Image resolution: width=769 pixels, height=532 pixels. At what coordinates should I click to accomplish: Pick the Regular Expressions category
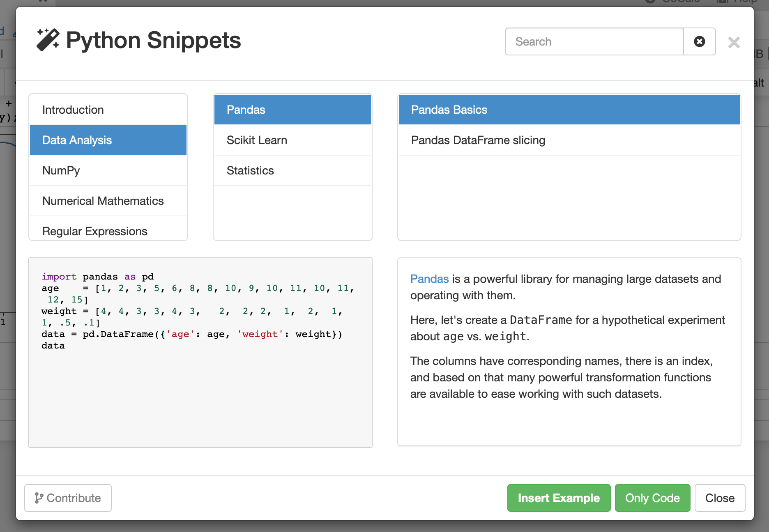point(108,231)
